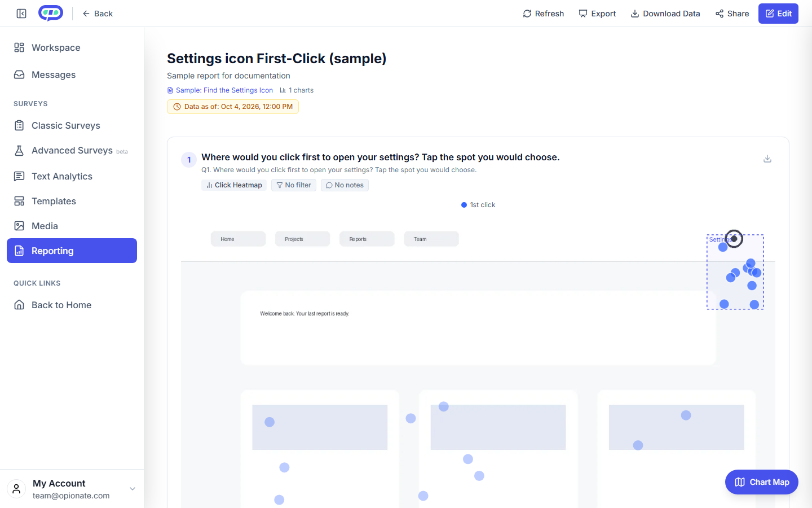Go back using the Back arrow
812x508 pixels.
click(98, 14)
